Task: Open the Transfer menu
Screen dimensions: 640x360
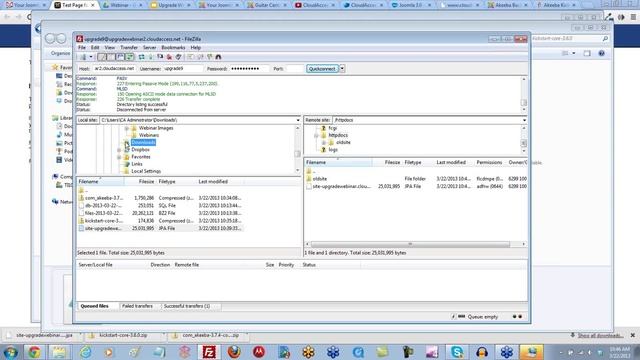Action: (129, 48)
